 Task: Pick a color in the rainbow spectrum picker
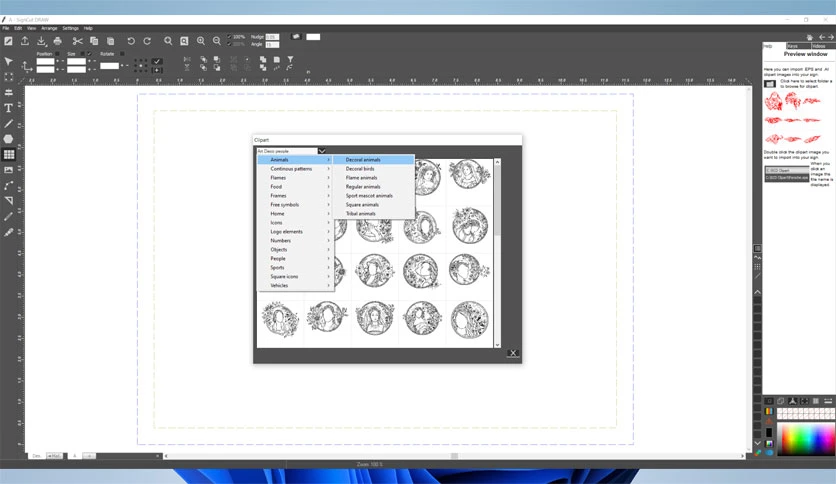point(806,439)
